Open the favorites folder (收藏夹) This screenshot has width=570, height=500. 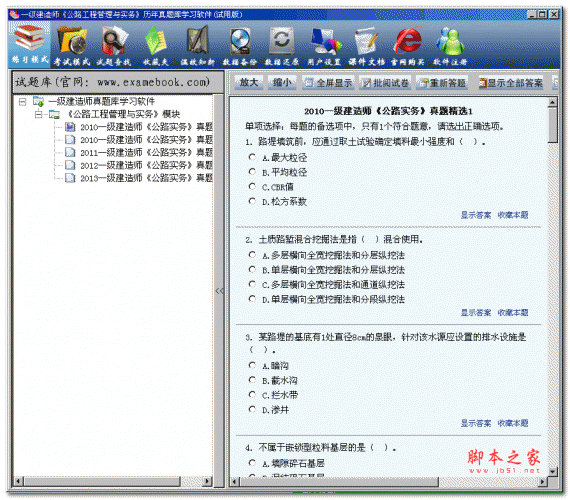156,46
